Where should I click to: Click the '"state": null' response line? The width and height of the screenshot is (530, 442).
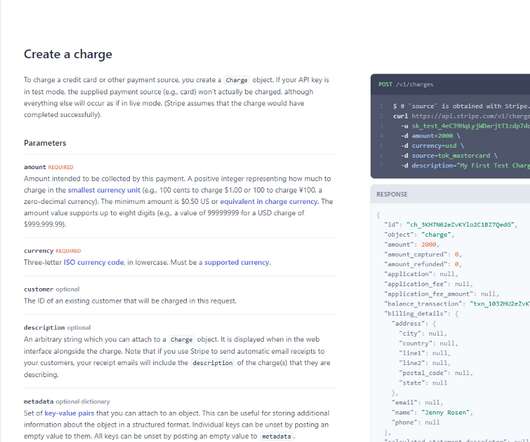pos(423,383)
